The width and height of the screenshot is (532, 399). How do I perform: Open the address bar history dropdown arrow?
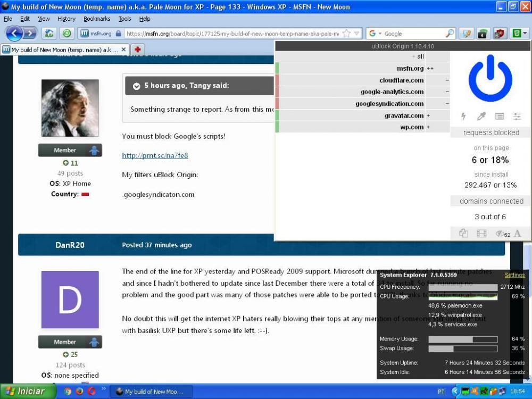[x=356, y=33]
